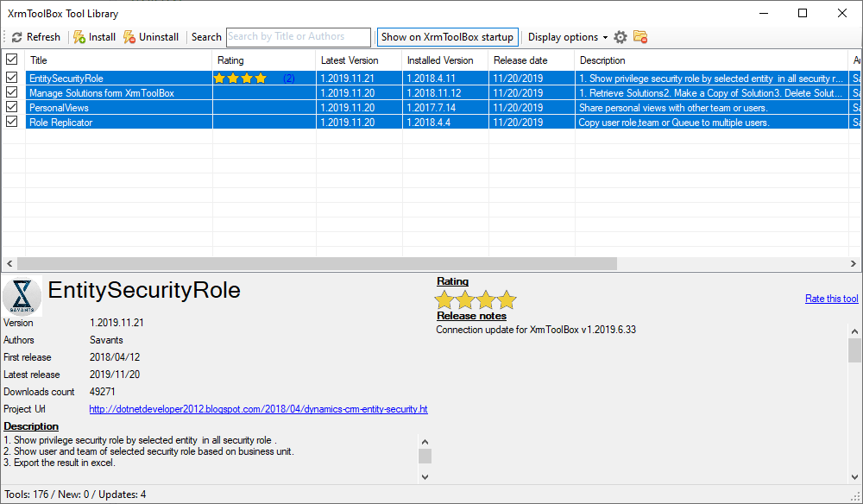The image size is (863, 504).
Task: Open the settings gear icon
Action: (x=620, y=37)
